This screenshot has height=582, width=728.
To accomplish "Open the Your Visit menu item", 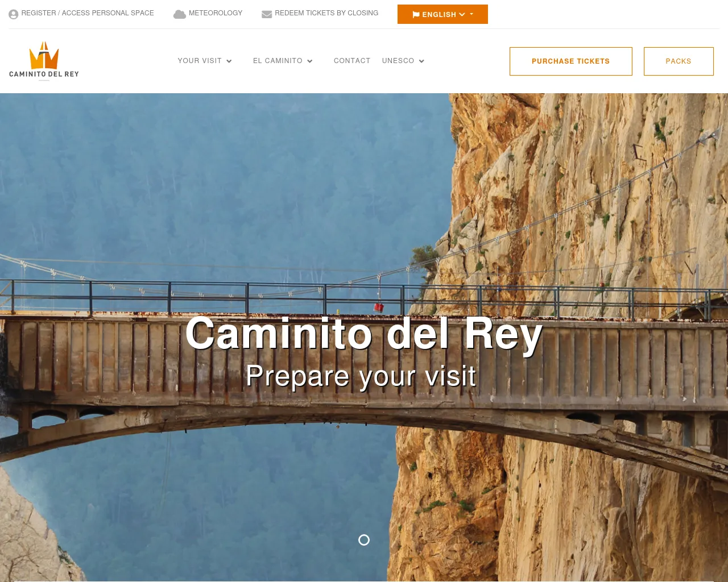I will 200,61.
